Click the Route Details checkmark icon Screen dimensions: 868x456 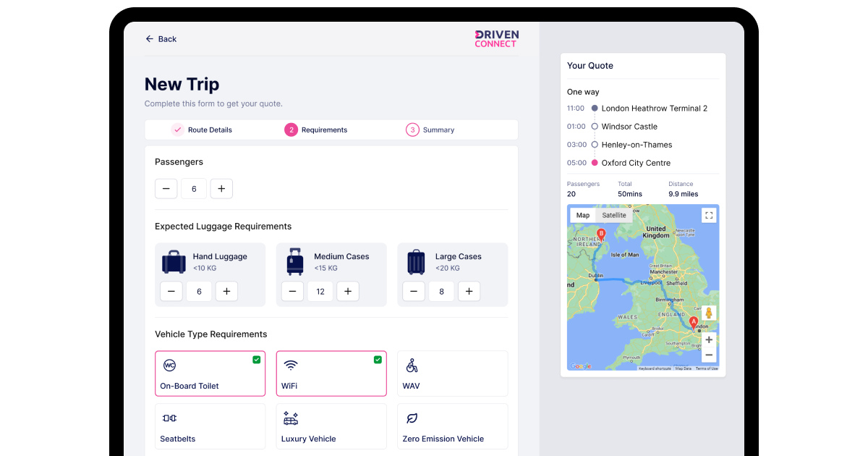point(177,130)
